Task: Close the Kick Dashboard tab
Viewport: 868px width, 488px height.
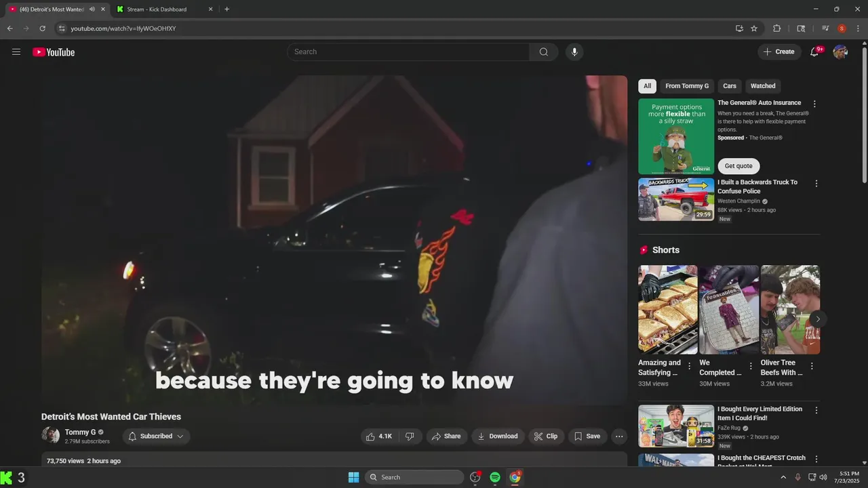Action: click(210, 9)
